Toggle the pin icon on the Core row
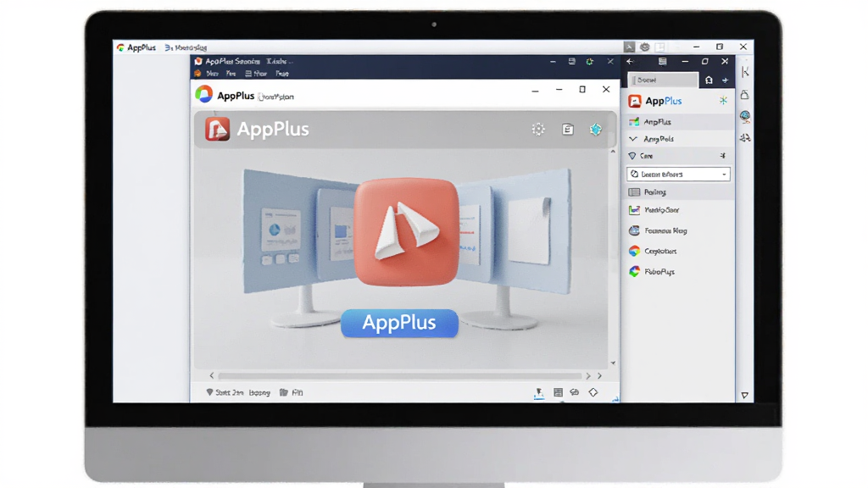Viewport: 868px width, 488px height. click(722, 156)
